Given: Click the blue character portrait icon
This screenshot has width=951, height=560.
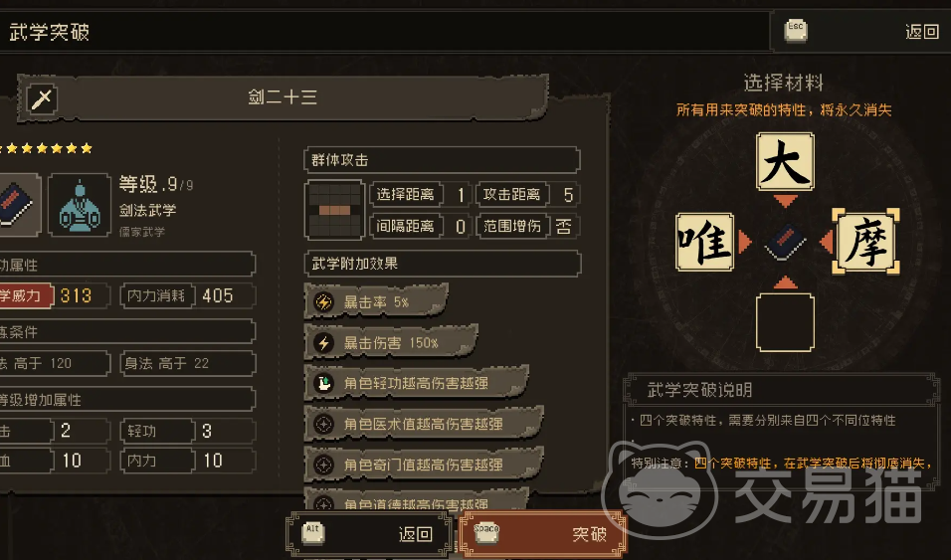Looking at the screenshot, I should click(x=80, y=205).
